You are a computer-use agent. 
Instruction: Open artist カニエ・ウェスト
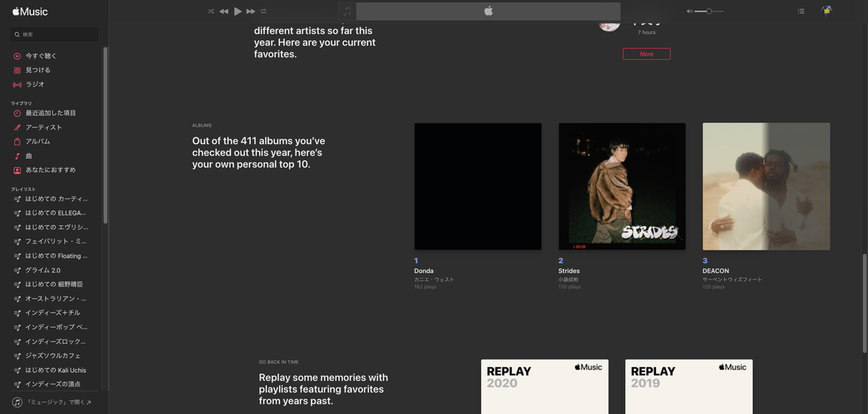pos(434,279)
